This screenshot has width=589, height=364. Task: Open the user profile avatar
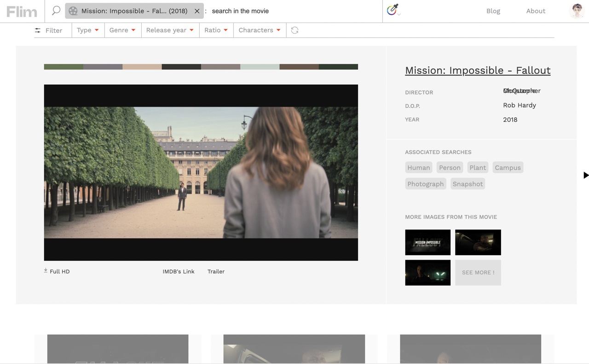point(577,11)
